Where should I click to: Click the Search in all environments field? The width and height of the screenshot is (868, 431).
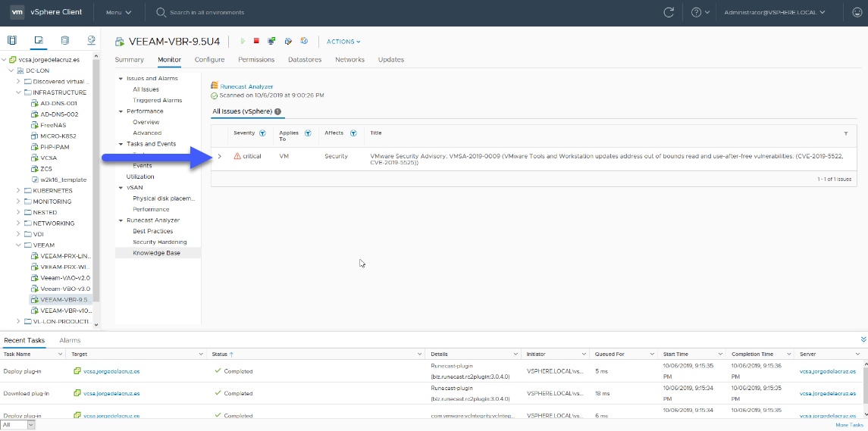pos(207,12)
